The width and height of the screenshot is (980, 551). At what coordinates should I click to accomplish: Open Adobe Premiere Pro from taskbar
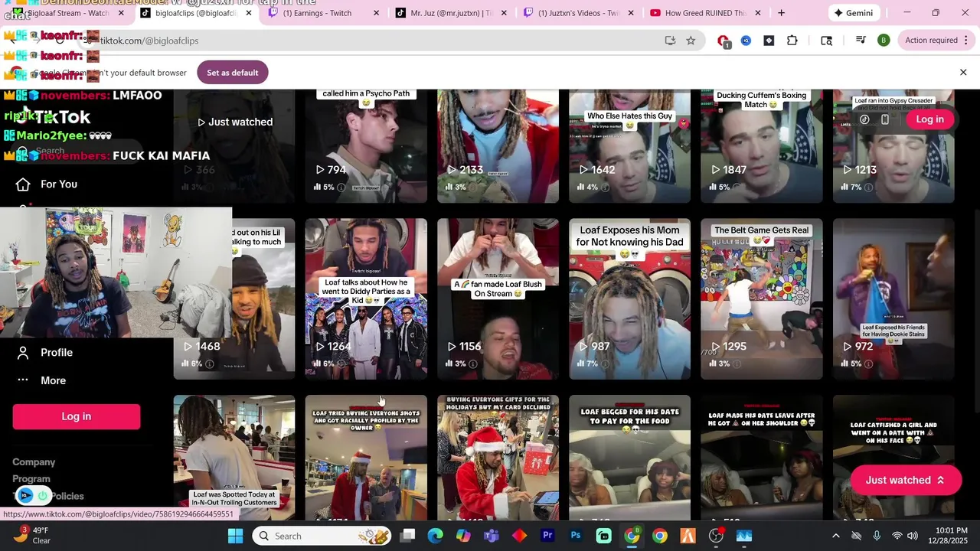click(x=547, y=536)
